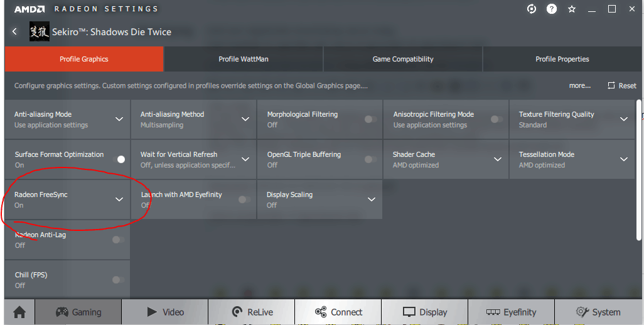Toggle Morphological Filtering switch
Screen dimensions: 644x325
(371, 119)
